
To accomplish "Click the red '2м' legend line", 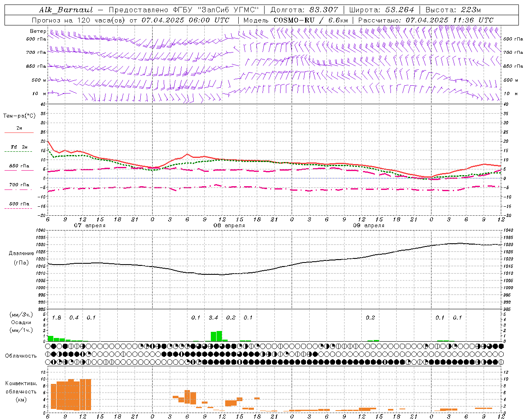I will coord(19,132).
